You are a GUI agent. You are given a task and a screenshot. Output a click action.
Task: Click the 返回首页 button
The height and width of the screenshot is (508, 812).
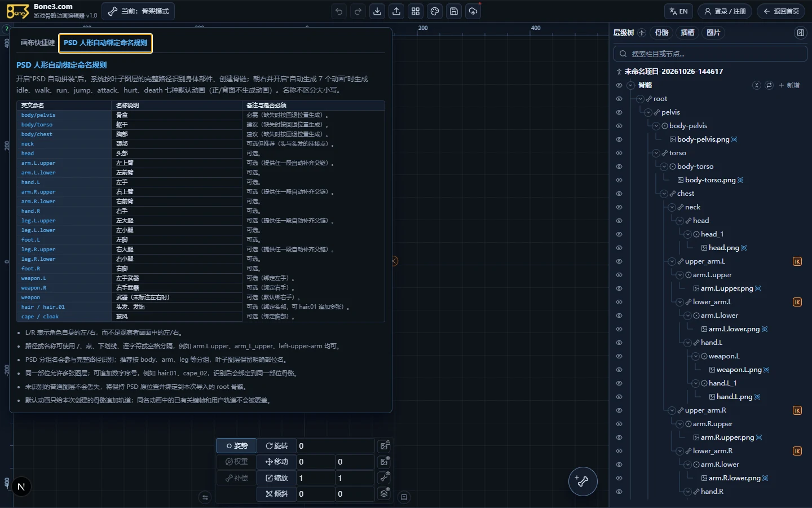click(781, 11)
